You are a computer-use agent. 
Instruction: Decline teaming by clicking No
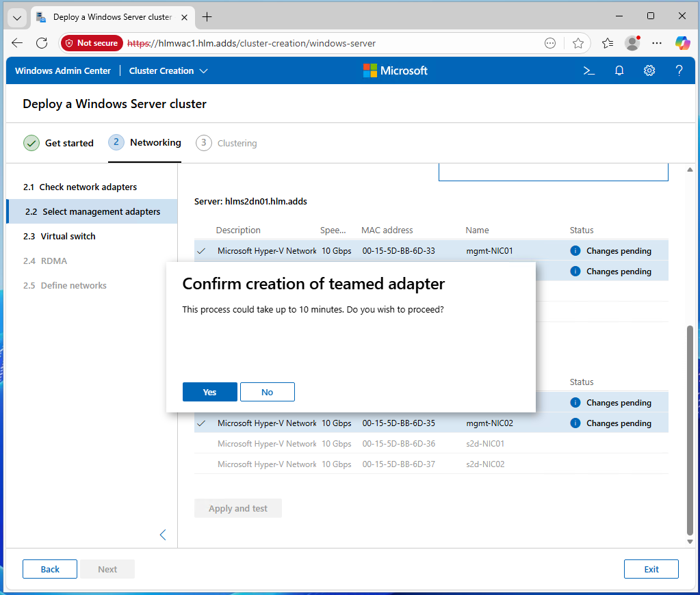point(268,392)
